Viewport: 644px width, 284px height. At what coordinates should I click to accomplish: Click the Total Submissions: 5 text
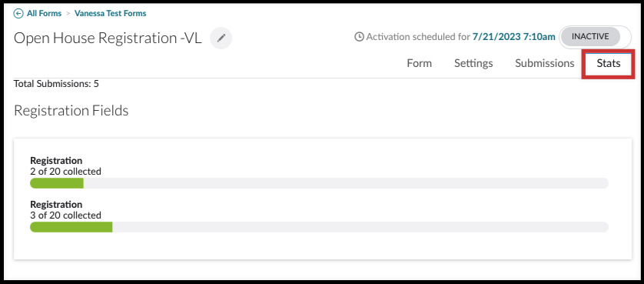point(56,84)
